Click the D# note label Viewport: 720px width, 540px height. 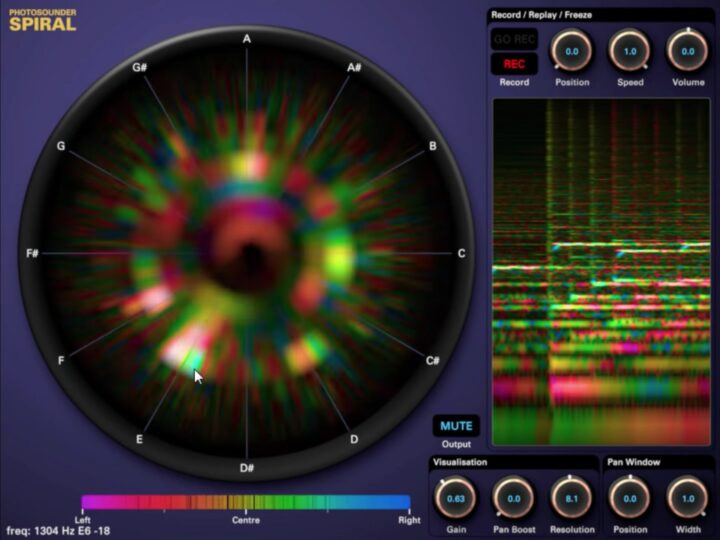[x=246, y=468]
